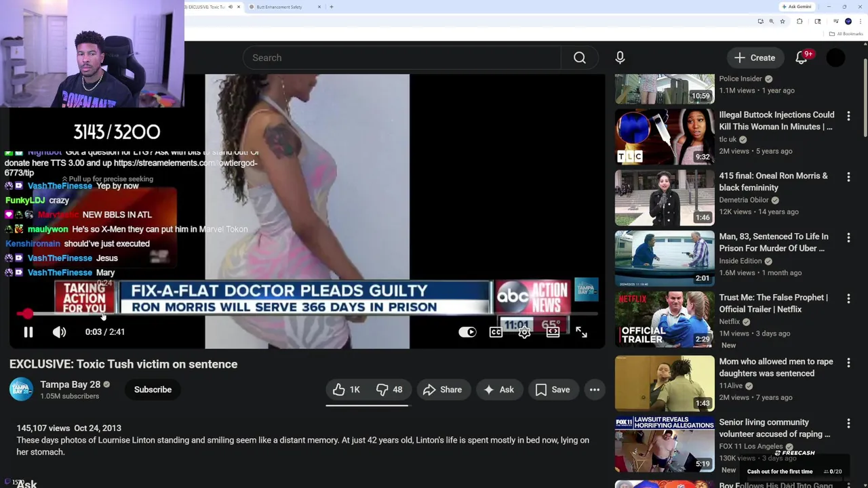
Task: Open the 11Alive 1:43 video thumbnail
Action: pos(665,384)
